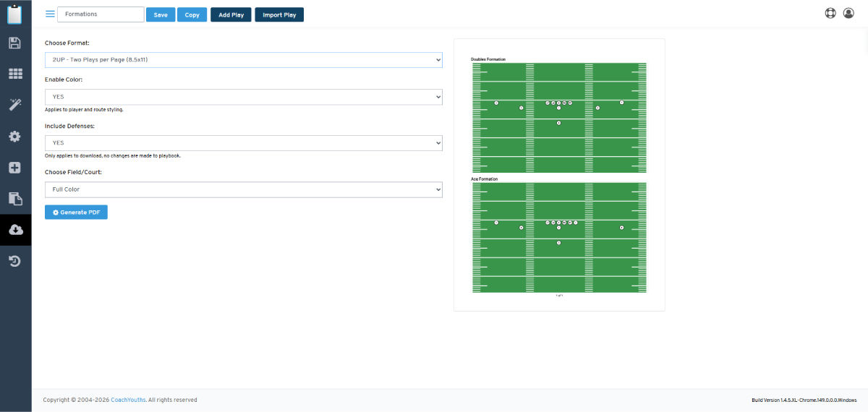The height and width of the screenshot is (412, 868).
Task: Open the Enable Color dropdown
Action: click(244, 96)
